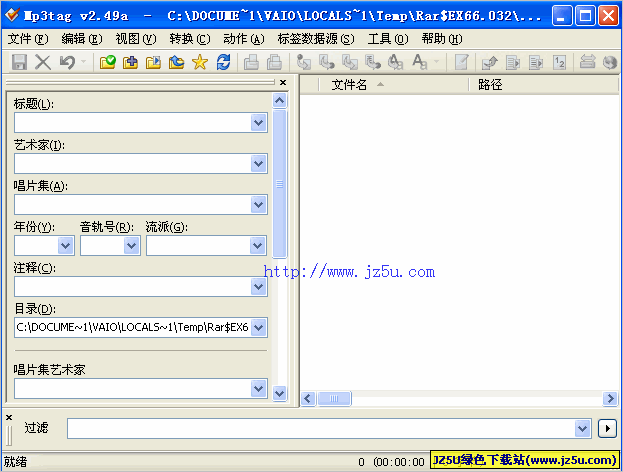
Task: Close the 过滤 filter bar with its X
Action: pos(9,418)
